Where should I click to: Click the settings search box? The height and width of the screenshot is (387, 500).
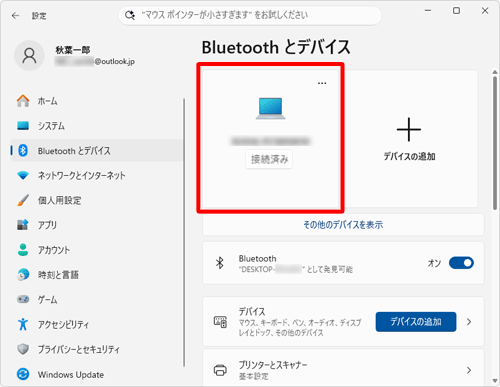(x=250, y=15)
